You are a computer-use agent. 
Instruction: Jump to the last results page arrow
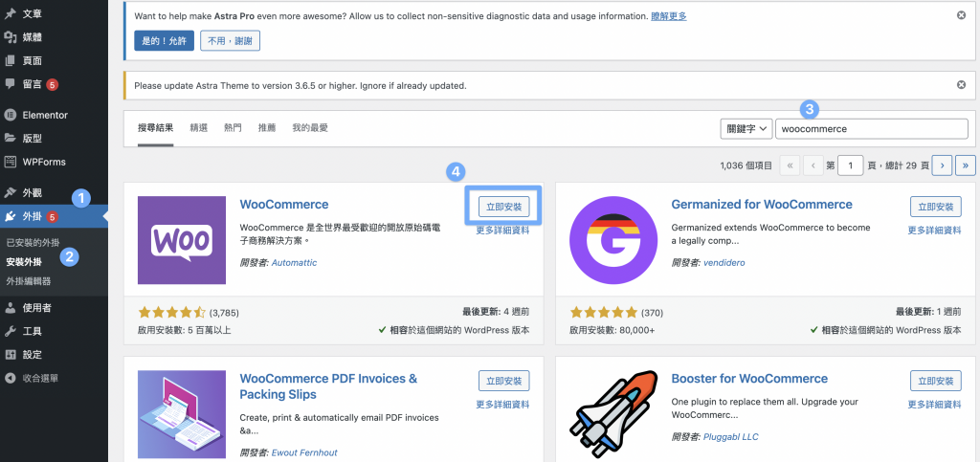pos(966,165)
